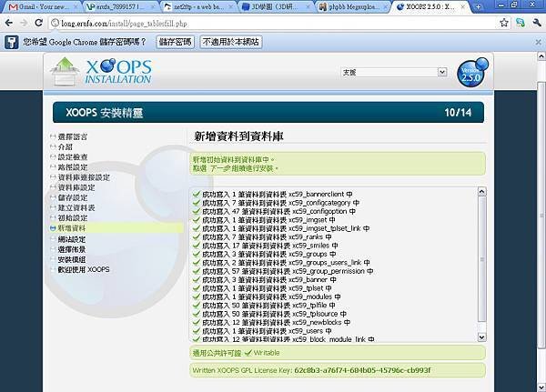Screen dimensions: 546x392
Task: Click the browser forward arrow
Action: pyautogui.click(x=24, y=23)
